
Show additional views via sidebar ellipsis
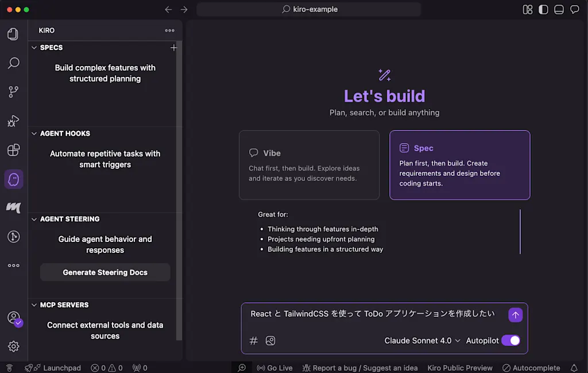pyautogui.click(x=14, y=266)
